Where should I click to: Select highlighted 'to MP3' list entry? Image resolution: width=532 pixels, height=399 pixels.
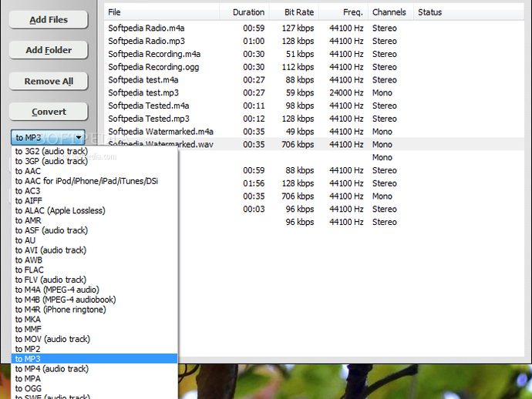point(94,359)
